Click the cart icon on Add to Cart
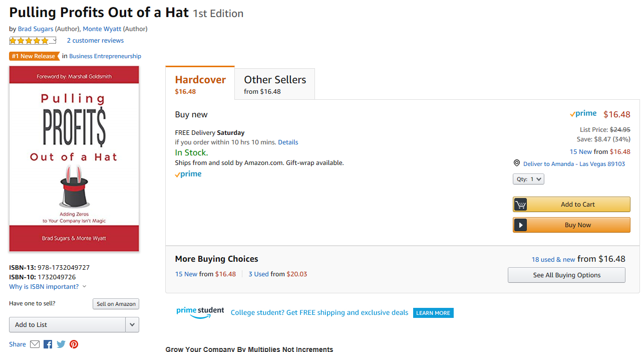 (521, 205)
